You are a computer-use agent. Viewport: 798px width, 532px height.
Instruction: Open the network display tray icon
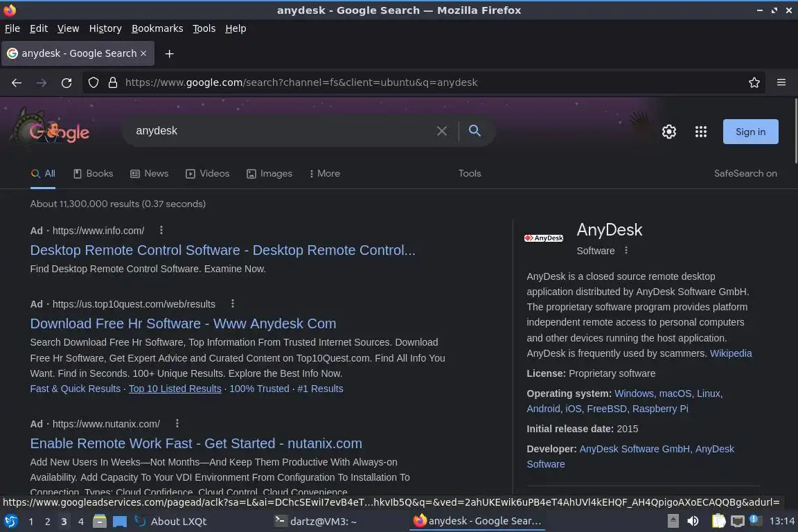pos(737,521)
